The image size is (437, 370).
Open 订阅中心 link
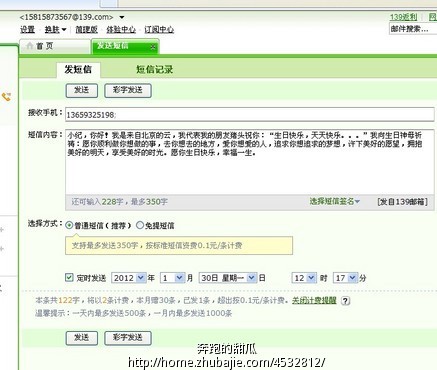[x=159, y=30]
